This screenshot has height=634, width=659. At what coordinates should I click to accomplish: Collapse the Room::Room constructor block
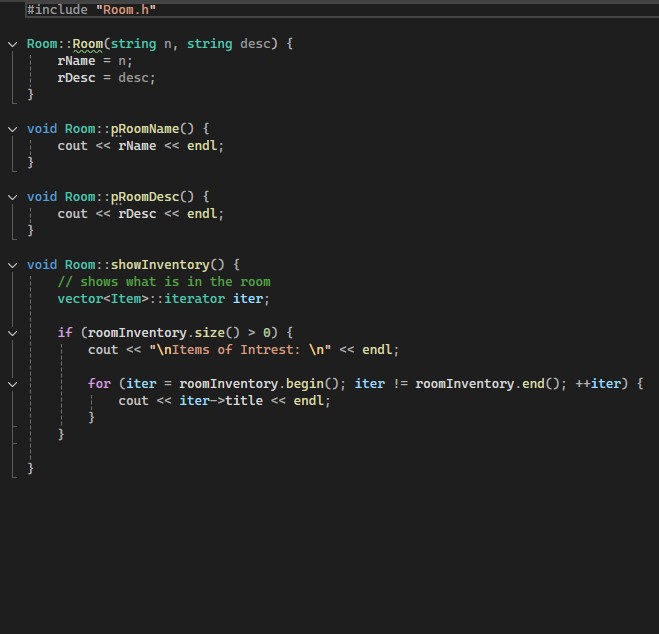13,44
